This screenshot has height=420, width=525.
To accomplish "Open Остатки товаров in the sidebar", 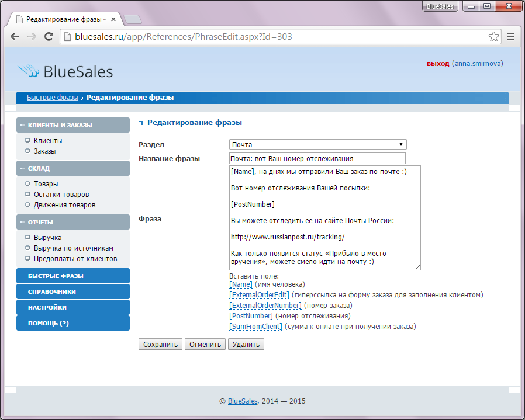I will [x=61, y=195].
